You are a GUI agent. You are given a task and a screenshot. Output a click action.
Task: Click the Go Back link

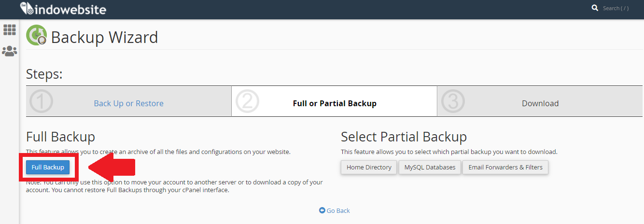coord(338,210)
